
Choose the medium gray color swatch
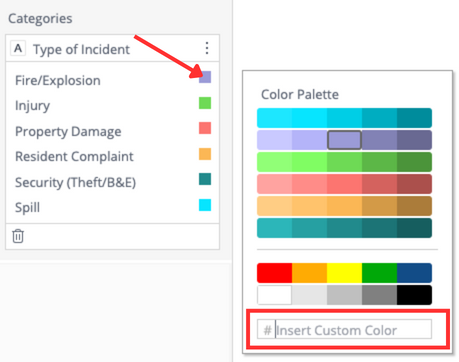[x=344, y=295]
